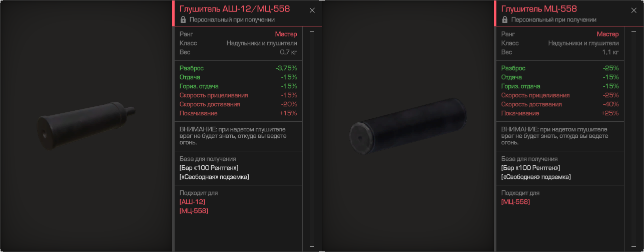
Task: Open the «Свободная» подземка link in the АШ-12/МЦ-558 panel
Action: pos(214,177)
